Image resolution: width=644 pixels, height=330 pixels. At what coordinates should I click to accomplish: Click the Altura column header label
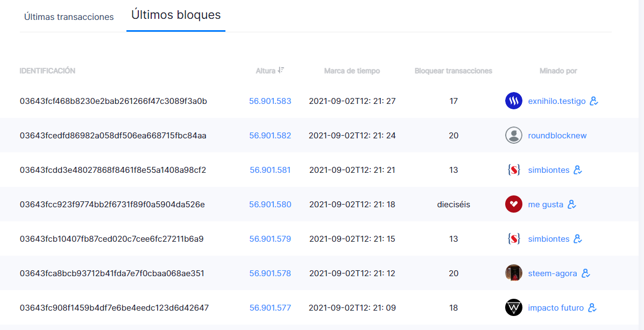coord(265,71)
